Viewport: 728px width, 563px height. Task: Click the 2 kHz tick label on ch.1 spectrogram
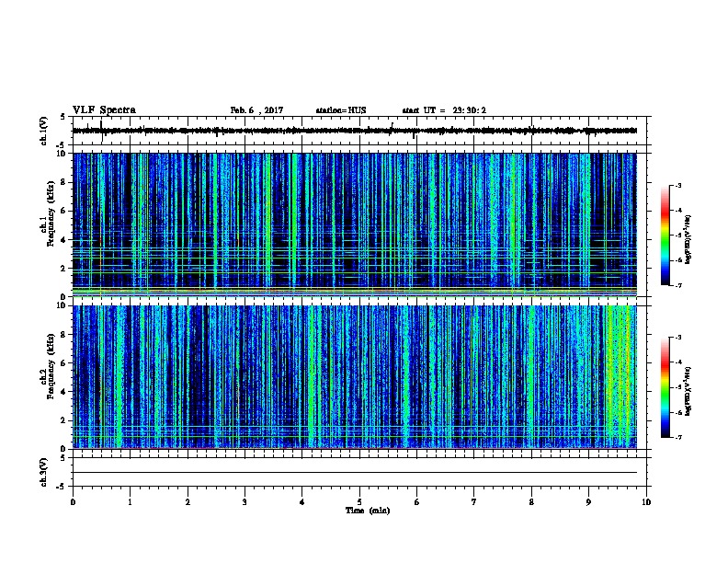coord(63,269)
